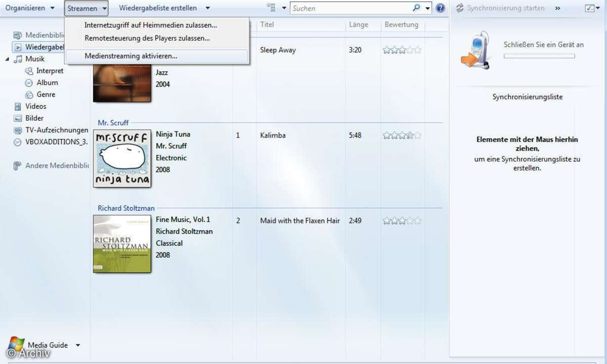Open Bilder library

pos(34,118)
